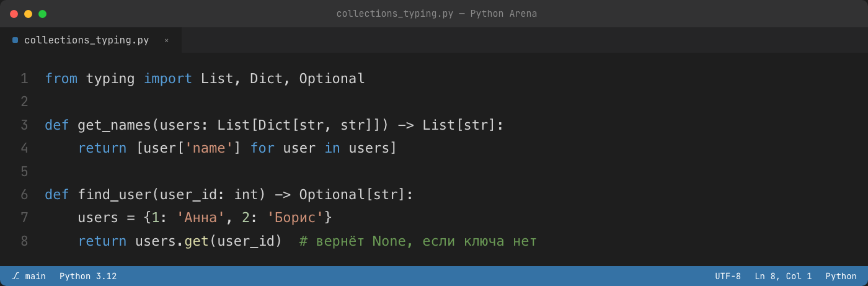Open the main branch switcher

coord(29,276)
